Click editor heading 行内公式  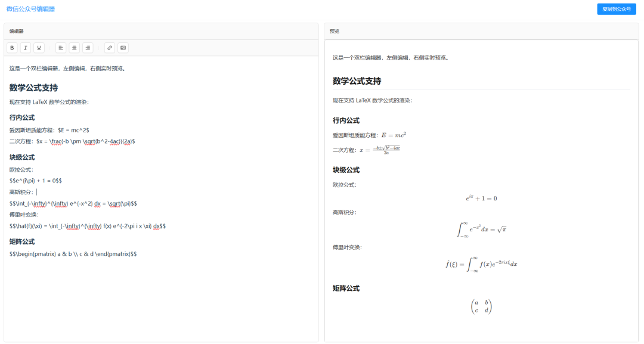tap(22, 118)
